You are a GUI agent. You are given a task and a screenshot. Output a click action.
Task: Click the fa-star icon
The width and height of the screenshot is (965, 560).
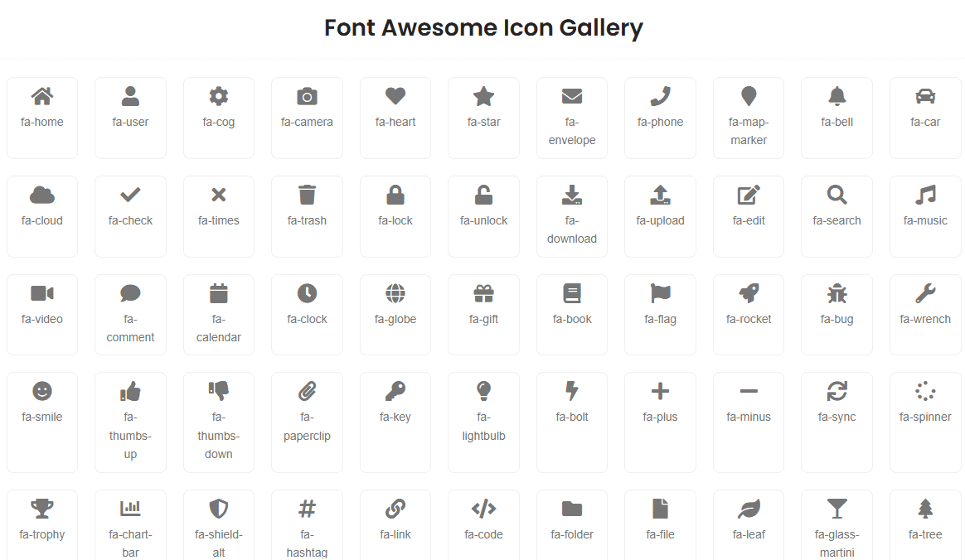coord(483,97)
